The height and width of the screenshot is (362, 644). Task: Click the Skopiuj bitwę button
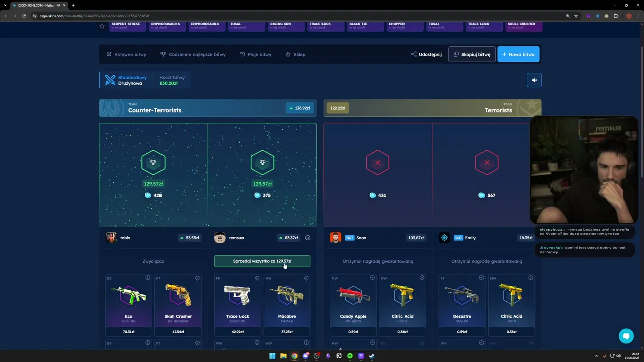(x=472, y=54)
